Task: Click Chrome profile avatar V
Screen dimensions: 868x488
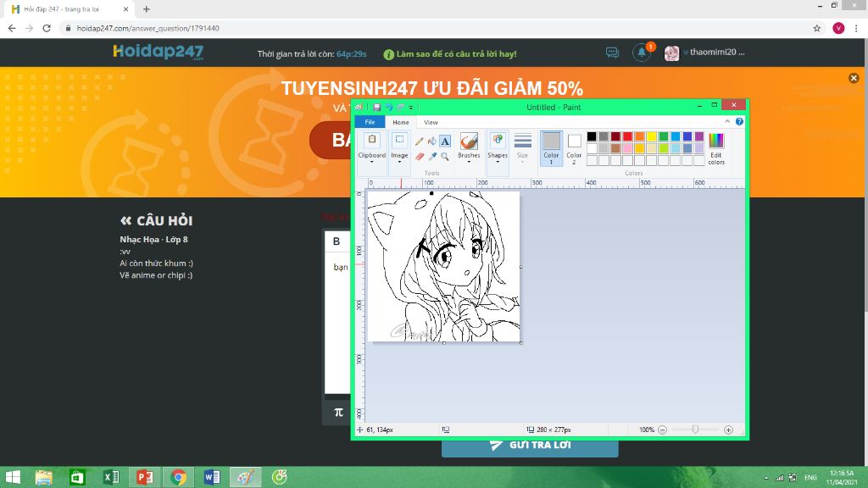Action: coord(838,28)
